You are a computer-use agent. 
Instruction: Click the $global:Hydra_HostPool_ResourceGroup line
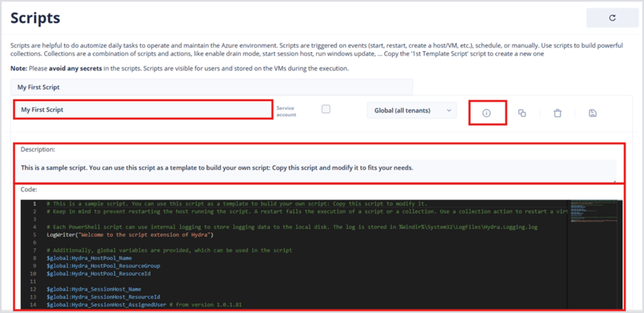[x=103, y=266]
